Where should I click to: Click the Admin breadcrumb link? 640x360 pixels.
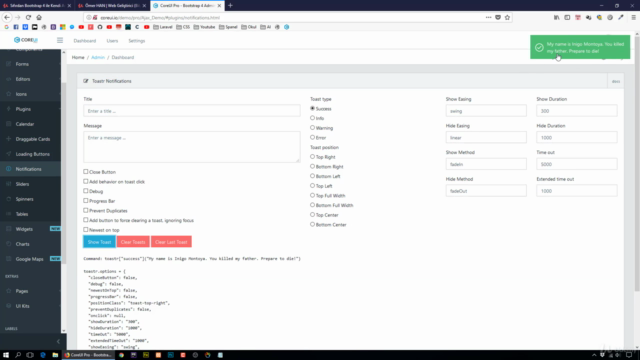click(x=98, y=58)
